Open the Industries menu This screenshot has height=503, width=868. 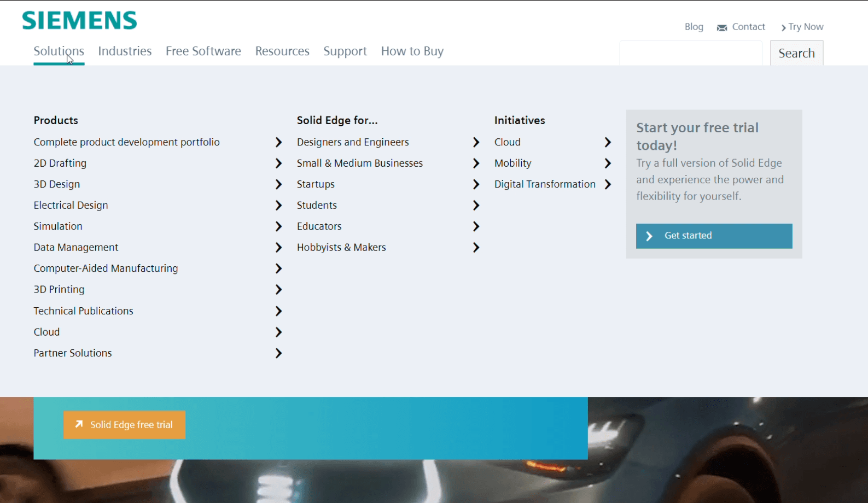125,51
